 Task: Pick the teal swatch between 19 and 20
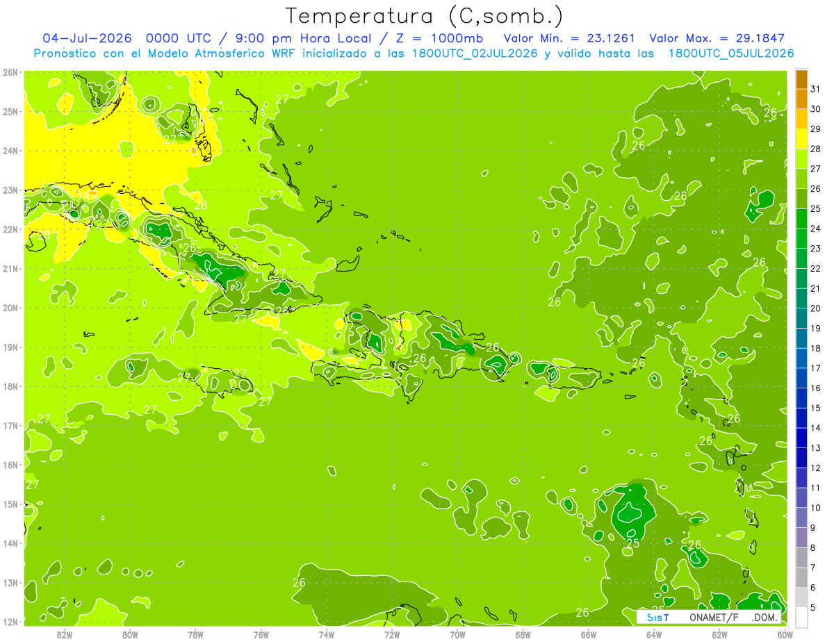click(x=801, y=318)
